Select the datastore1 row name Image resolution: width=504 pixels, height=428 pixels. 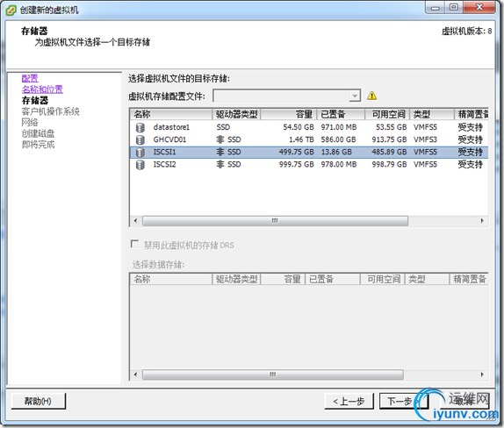171,127
